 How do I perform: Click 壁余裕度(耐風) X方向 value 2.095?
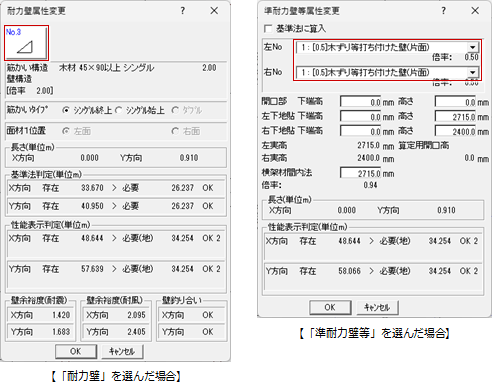(x=136, y=315)
